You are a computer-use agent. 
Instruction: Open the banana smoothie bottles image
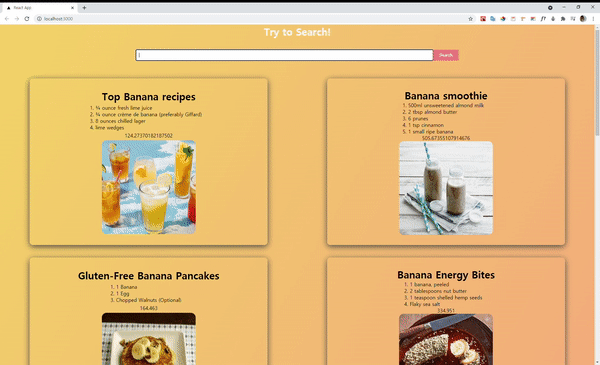(x=446, y=188)
